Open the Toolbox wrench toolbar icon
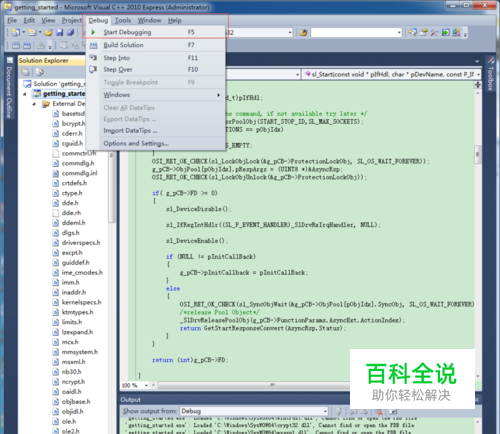The height and width of the screenshot is (434, 500). 434,32
